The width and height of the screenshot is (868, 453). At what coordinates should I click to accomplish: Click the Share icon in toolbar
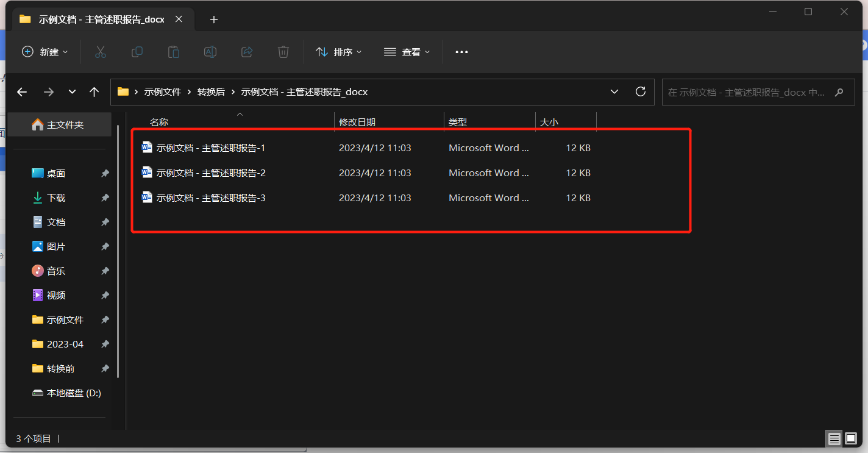(247, 52)
